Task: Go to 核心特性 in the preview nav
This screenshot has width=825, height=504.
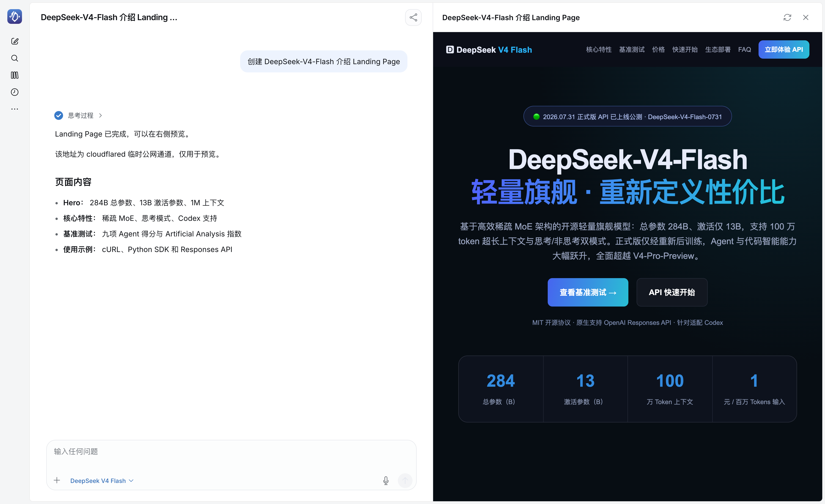Action: point(599,49)
